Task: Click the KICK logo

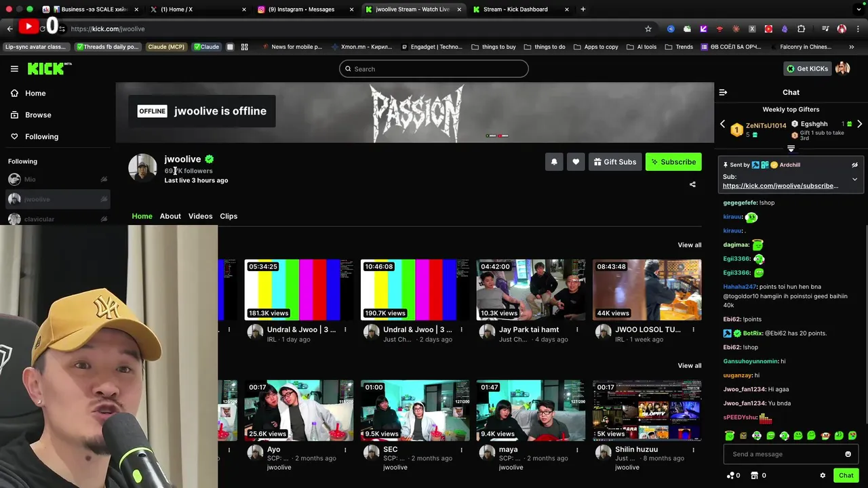Action: coord(49,68)
